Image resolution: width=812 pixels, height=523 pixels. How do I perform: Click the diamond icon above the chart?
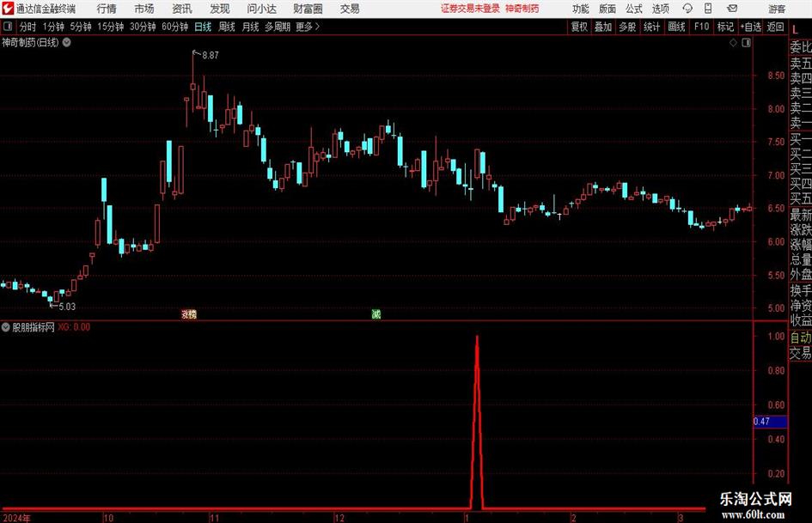pos(733,43)
